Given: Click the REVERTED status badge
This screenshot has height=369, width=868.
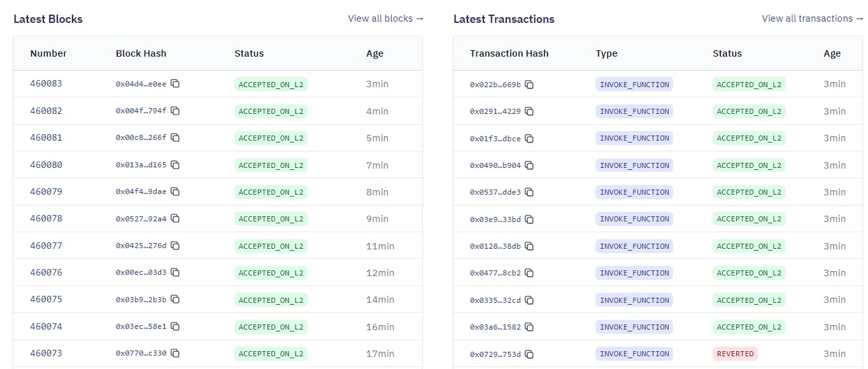Looking at the screenshot, I should (x=735, y=354).
